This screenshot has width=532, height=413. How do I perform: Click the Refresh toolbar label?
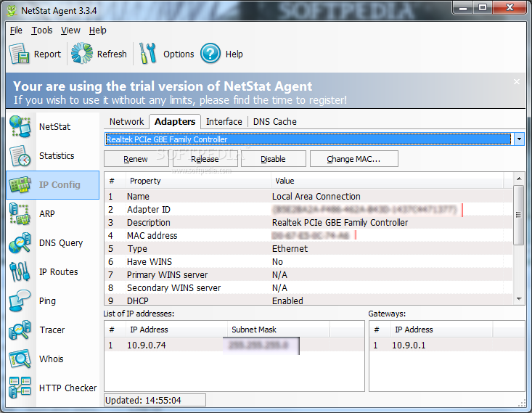coord(112,54)
